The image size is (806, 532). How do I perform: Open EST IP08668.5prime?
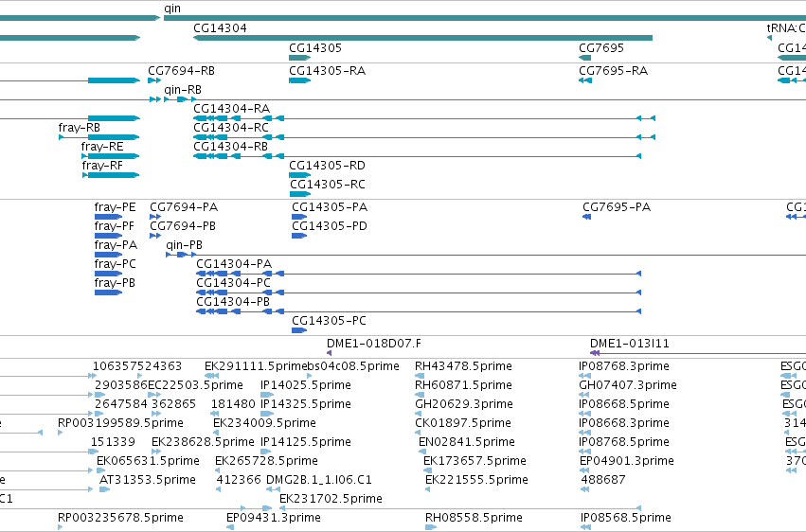(624, 404)
